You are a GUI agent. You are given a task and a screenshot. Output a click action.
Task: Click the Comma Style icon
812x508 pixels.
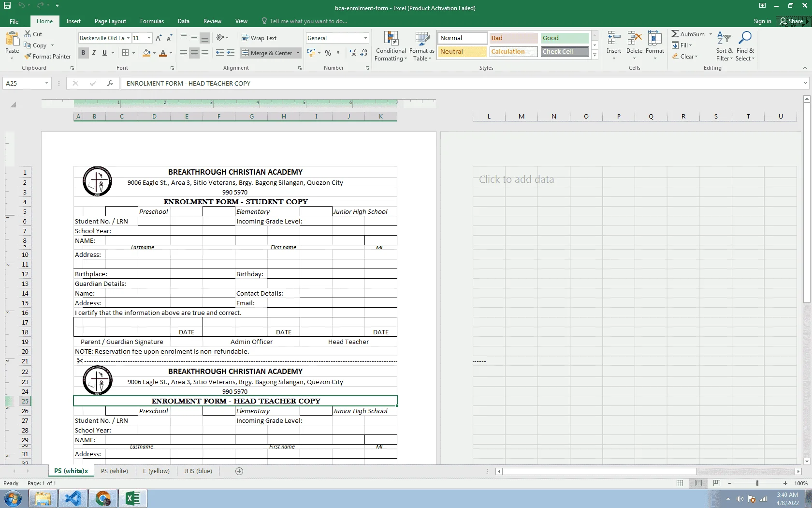pyautogui.click(x=338, y=53)
